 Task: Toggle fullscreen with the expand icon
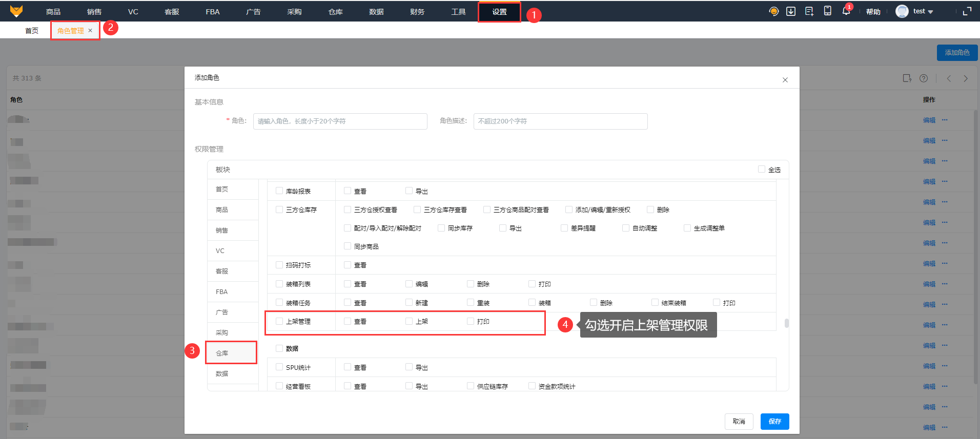pos(967,11)
